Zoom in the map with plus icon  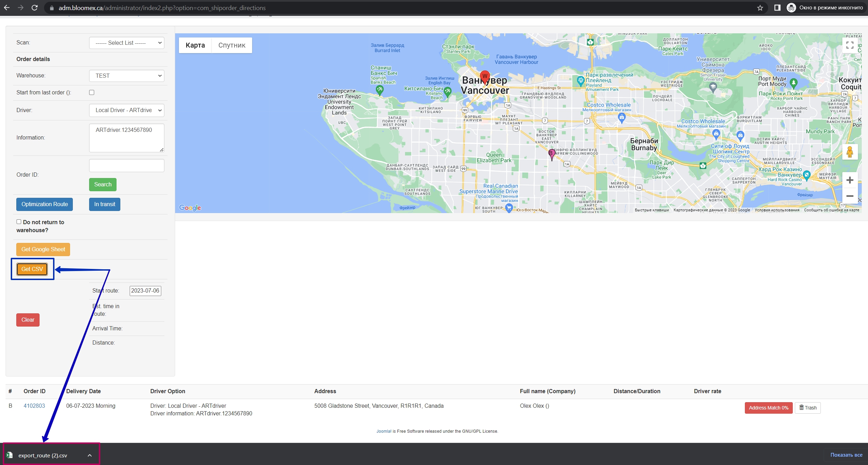click(850, 180)
